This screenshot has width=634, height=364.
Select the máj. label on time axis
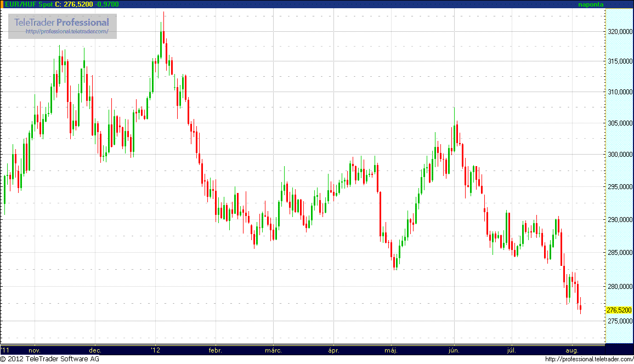[390, 350]
